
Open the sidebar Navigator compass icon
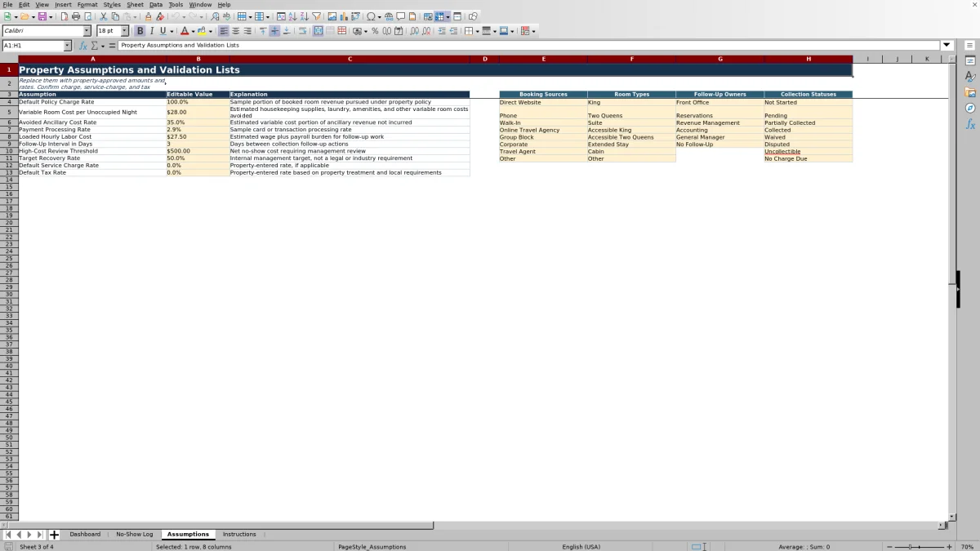pyautogui.click(x=970, y=108)
